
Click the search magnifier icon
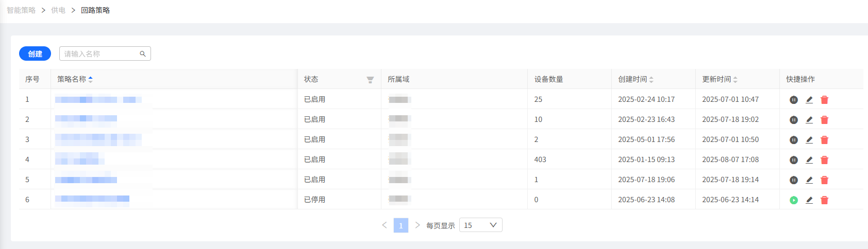click(x=143, y=54)
